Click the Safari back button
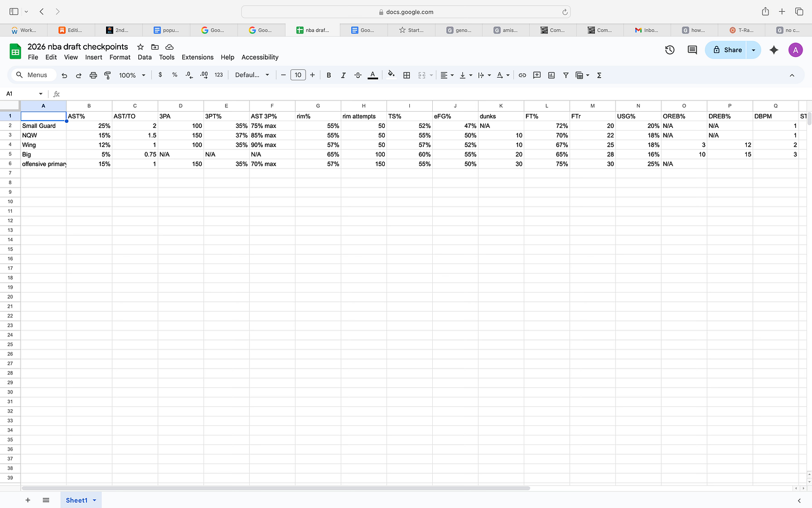 click(42, 11)
